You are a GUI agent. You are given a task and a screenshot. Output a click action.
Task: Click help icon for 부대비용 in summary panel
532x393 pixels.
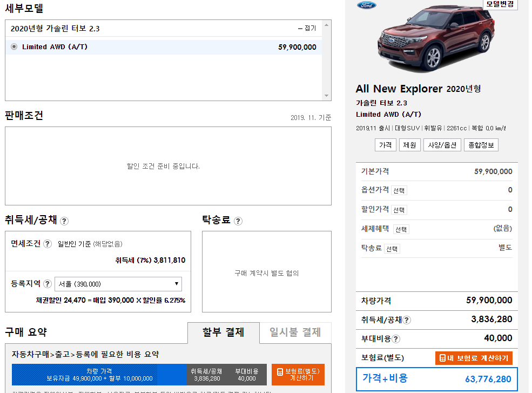click(x=395, y=339)
